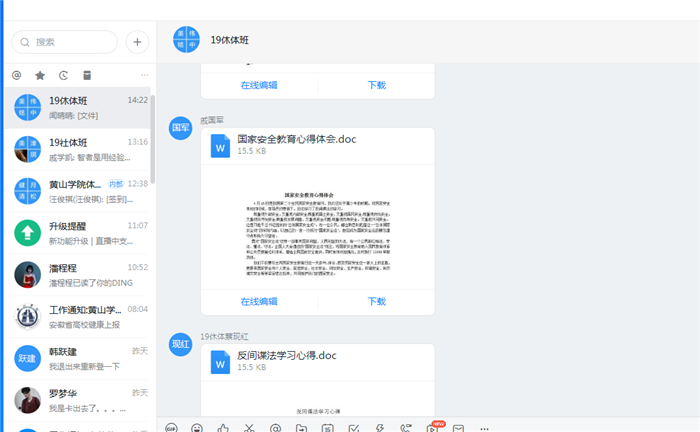Expand more options in chat input toolbar
Image resolution: width=700 pixels, height=432 pixels.
click(485, 428)
